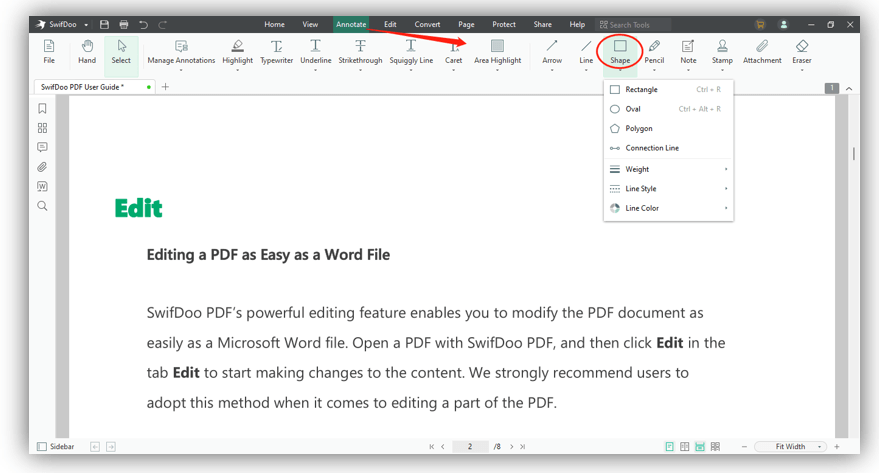Toggle the Sidebar checkbox in status bar

42,447
